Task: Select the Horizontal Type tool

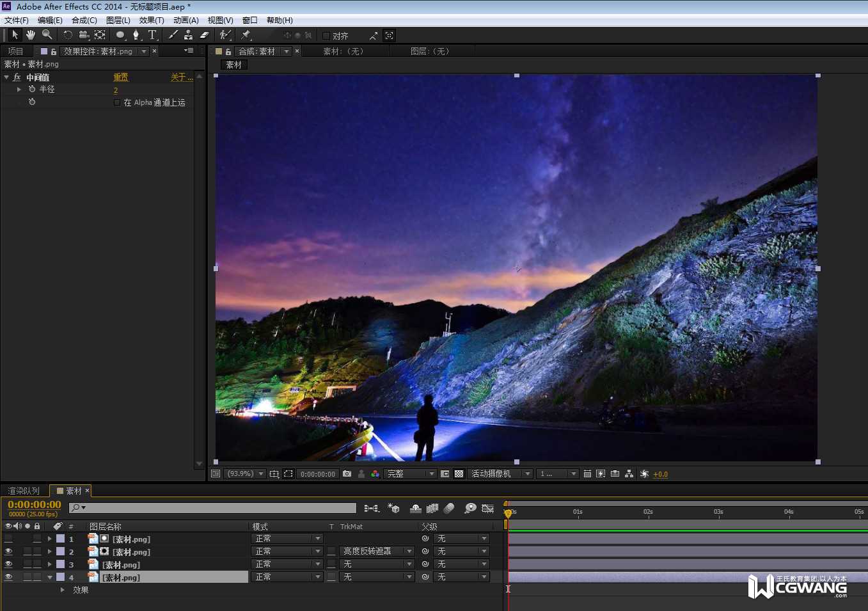Action: point(152,35)
